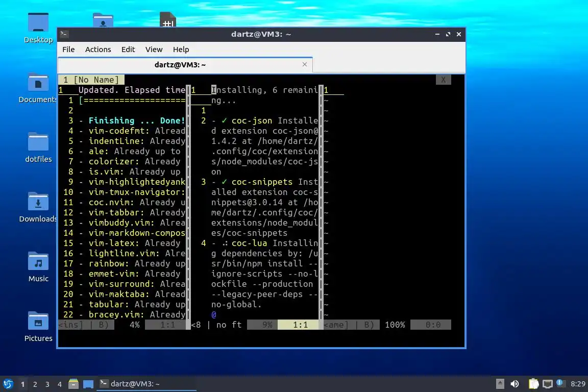This screenshot has height=392, width=588.
Task: Click the 100% status bar indicator
Action: click(395, 325)
